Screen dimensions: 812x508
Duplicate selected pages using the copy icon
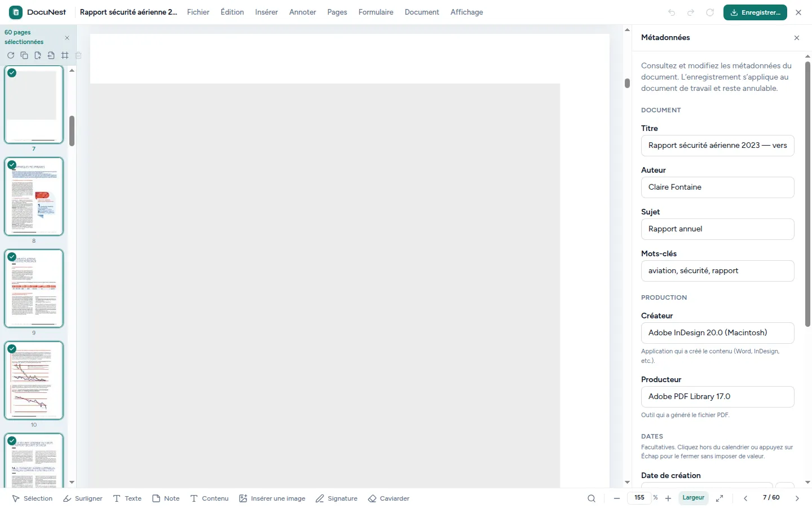24,55
